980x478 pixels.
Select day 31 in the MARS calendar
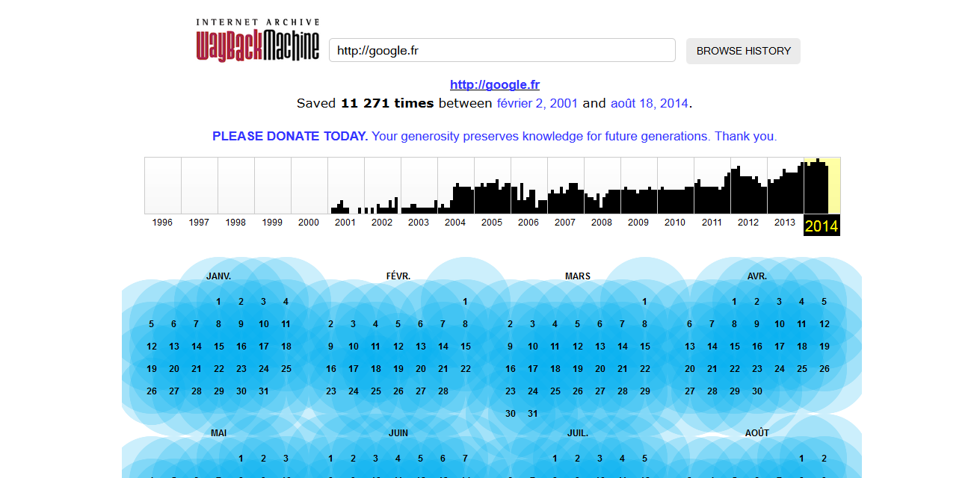click(x=533, y=414)
